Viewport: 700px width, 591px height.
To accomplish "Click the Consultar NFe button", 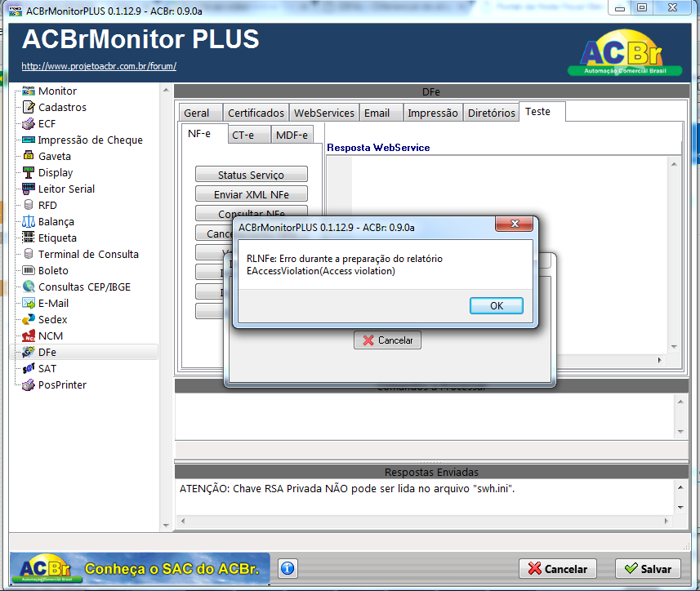I will pyautogui.click(x=252, y=212).
